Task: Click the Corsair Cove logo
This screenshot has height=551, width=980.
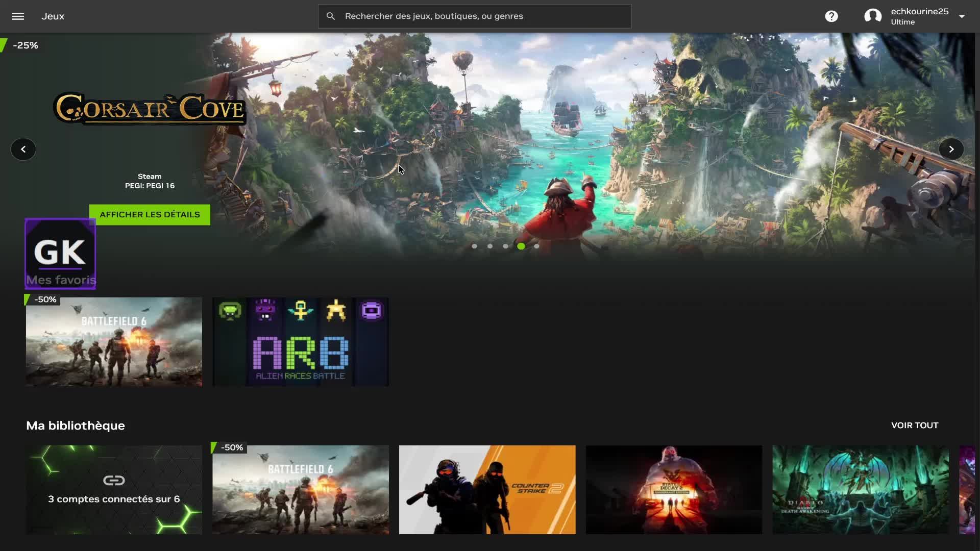Action: tap(150, 108)
